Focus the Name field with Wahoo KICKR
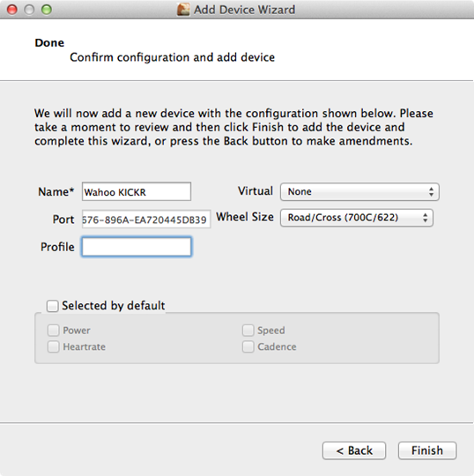 [137, 191]
